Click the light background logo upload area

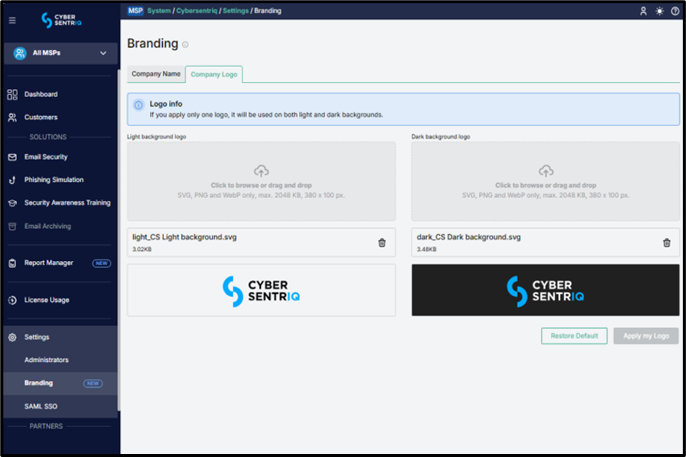[261, 180]
